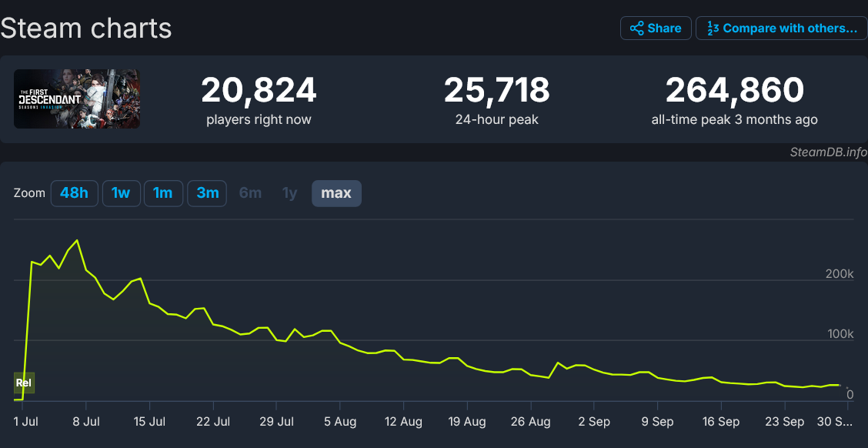
Task: Click the 100k y-axis label
Action: tap(840, 334)
